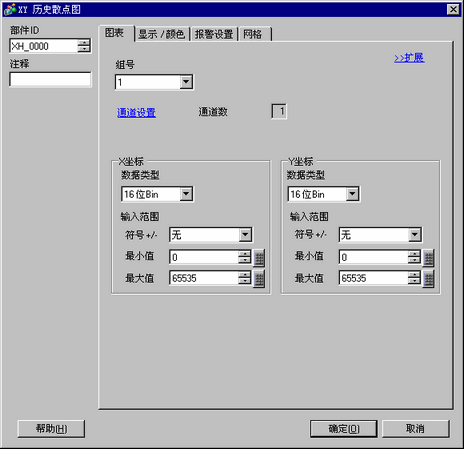Click the 确定(O) button
464x449 pixels.
[x=344, y=429]
